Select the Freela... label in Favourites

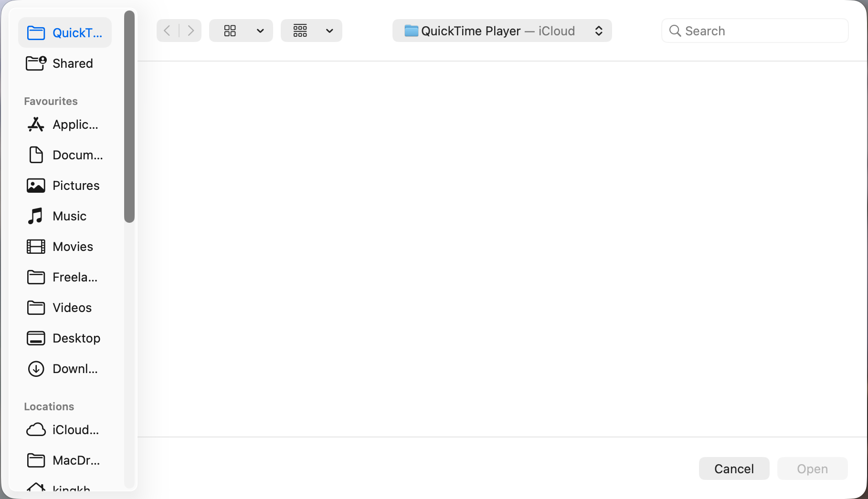point(75,277)
